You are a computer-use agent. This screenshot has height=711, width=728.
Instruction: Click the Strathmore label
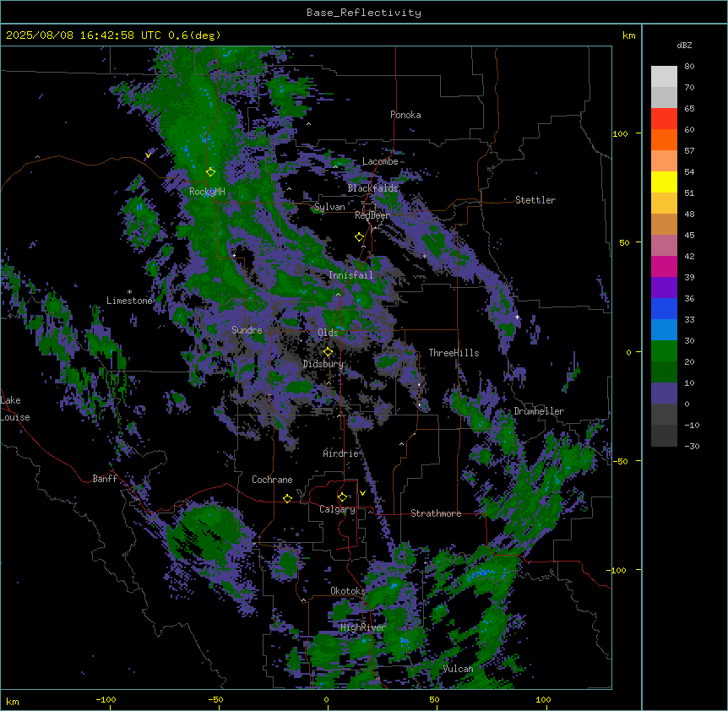[436, 513]
